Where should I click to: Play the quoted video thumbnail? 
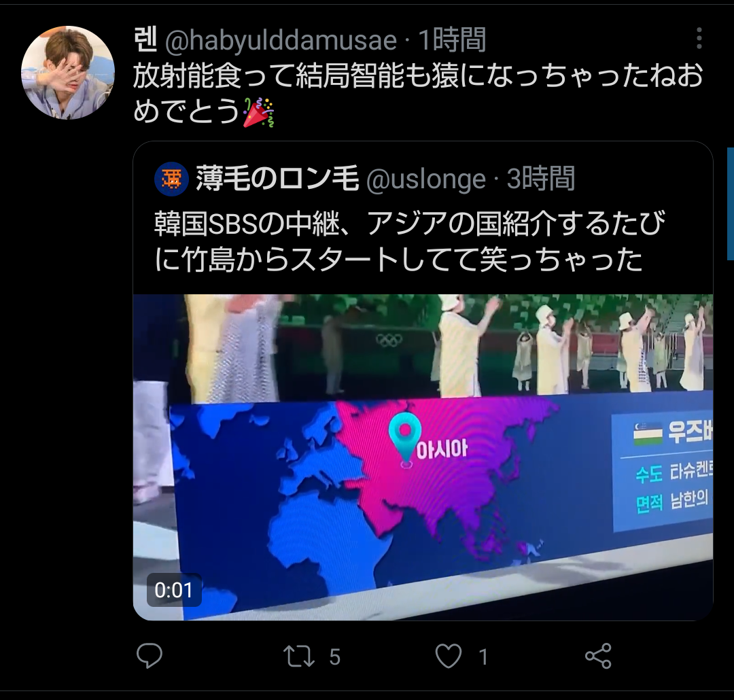click(x=423, y=457)
